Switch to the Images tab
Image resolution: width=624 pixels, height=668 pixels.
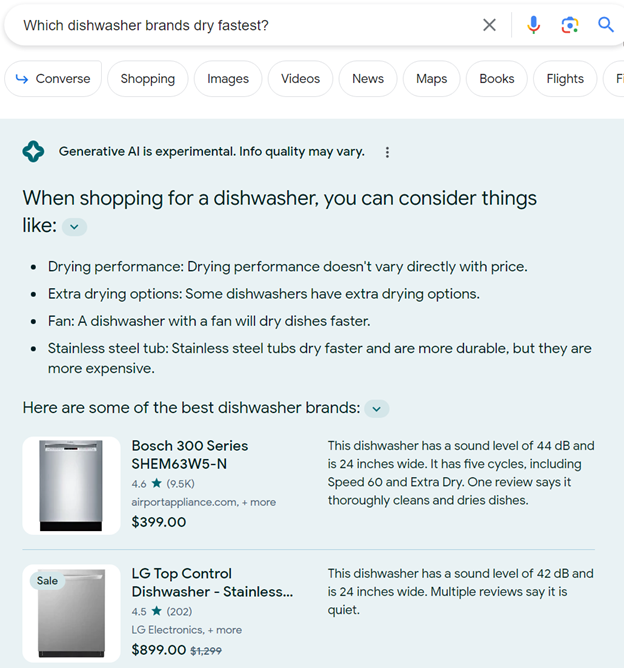point(228,79)
